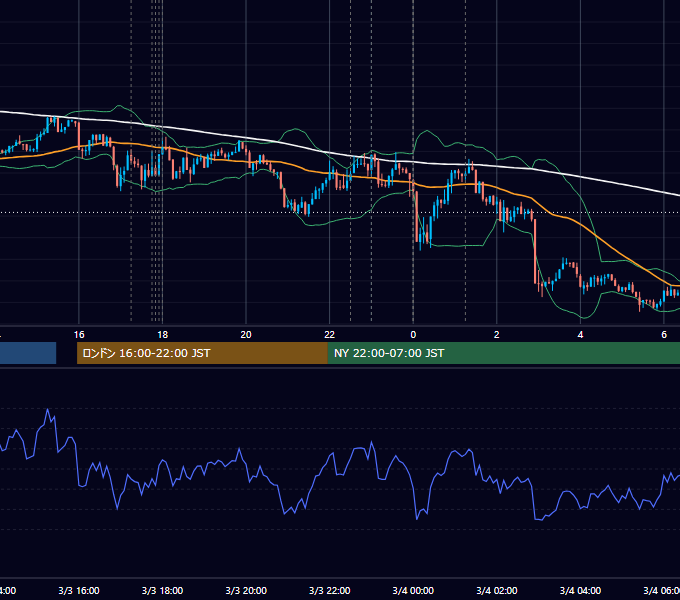Click the hour 0 axis label
The width and height of the screenshot is (680, 600).
pos(413,334)
